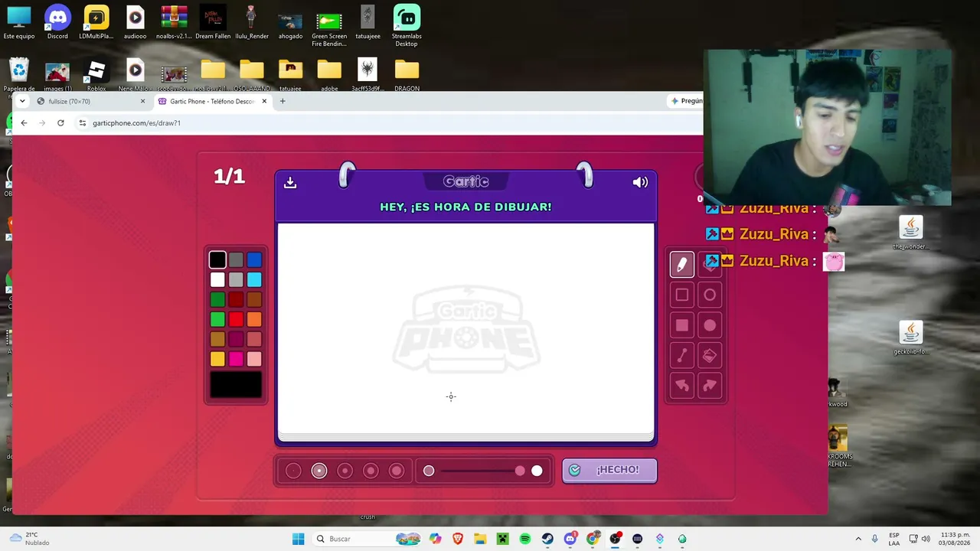Select the paint bucket fill tool

tap(710, 356)
